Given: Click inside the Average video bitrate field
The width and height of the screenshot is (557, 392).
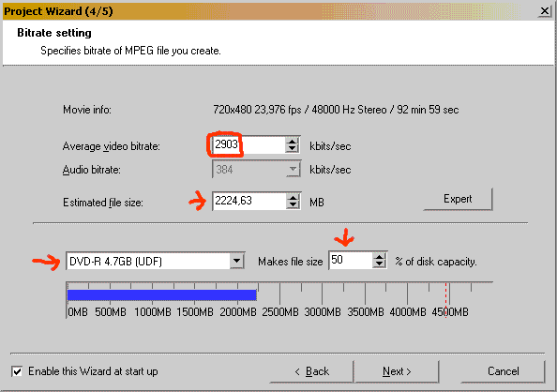Looking at the screenshot, I should tap(248, 145).
